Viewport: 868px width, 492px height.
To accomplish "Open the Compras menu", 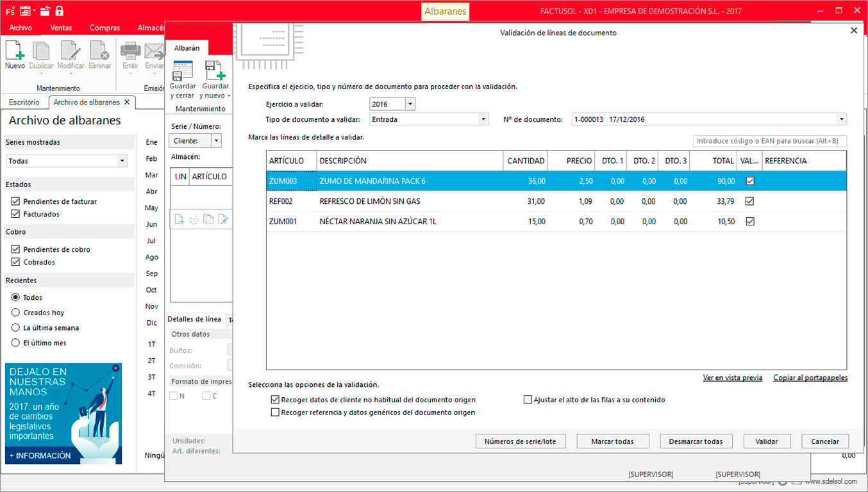I will point(104,28).
